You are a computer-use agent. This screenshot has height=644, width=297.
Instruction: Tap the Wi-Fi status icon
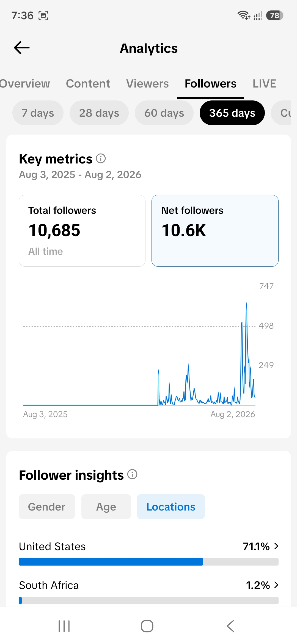click(x=244, y=15)
